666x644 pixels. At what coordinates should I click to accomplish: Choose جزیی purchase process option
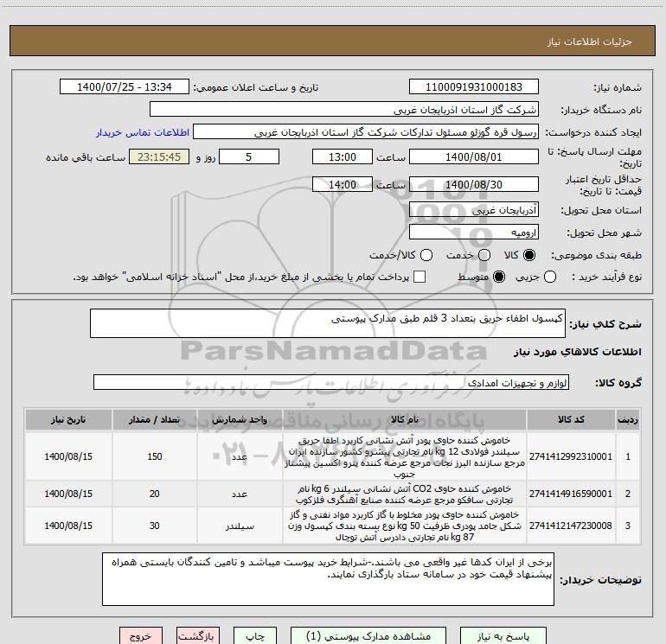click(550, 277)
